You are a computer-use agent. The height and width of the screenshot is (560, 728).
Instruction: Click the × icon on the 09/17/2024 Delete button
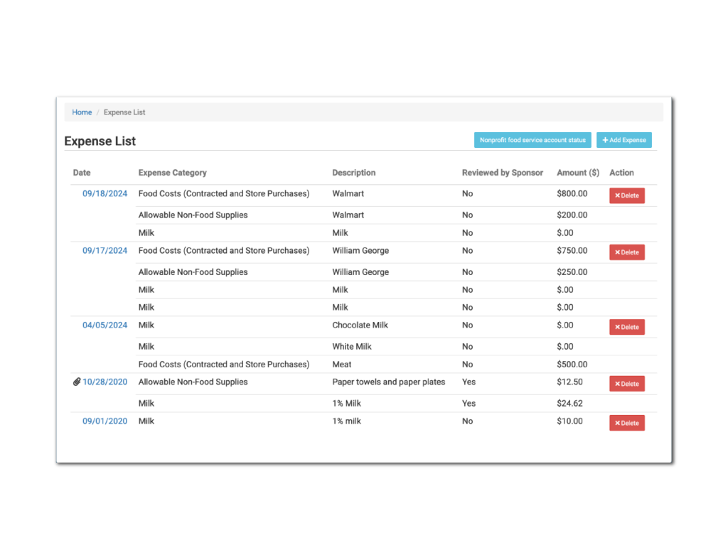click(618, 252)
